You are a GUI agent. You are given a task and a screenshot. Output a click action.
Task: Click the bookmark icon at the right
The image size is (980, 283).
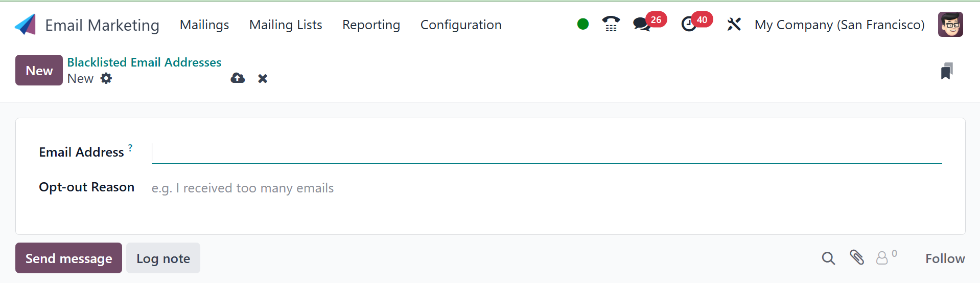coord(946,71)
